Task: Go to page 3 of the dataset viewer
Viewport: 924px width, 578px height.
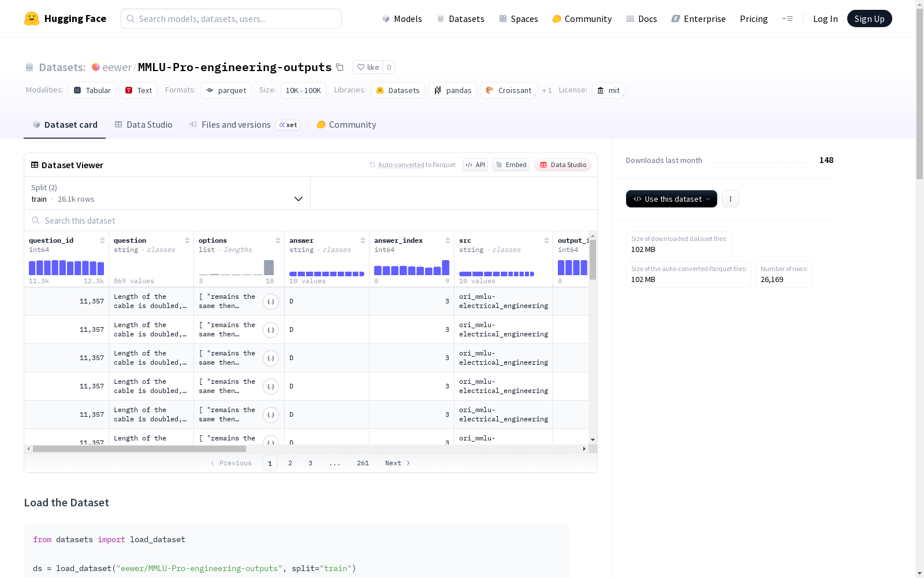Action: pos(310,463)
